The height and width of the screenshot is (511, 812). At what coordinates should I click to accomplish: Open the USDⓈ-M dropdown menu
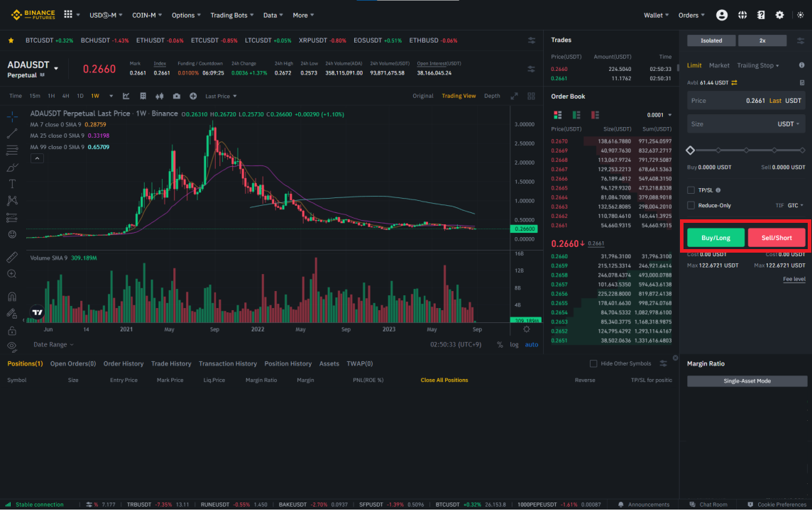(106, 15)
